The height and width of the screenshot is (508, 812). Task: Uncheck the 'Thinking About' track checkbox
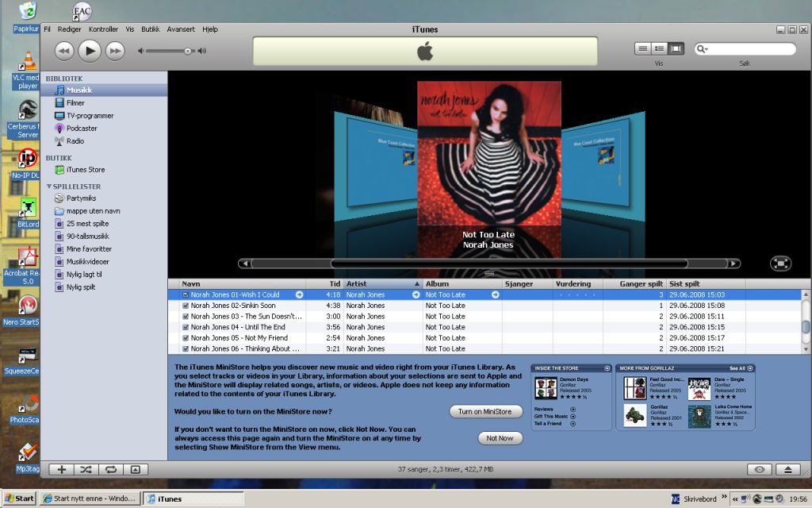tap(186, 349)
